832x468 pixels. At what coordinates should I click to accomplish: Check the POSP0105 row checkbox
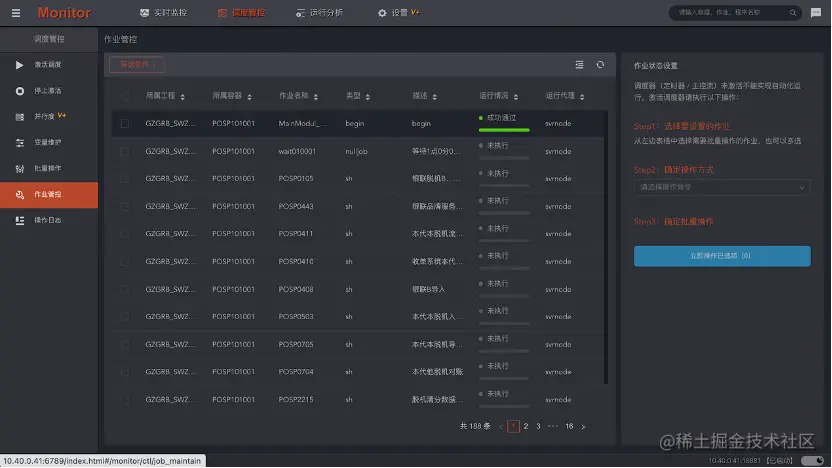point(125,179)
